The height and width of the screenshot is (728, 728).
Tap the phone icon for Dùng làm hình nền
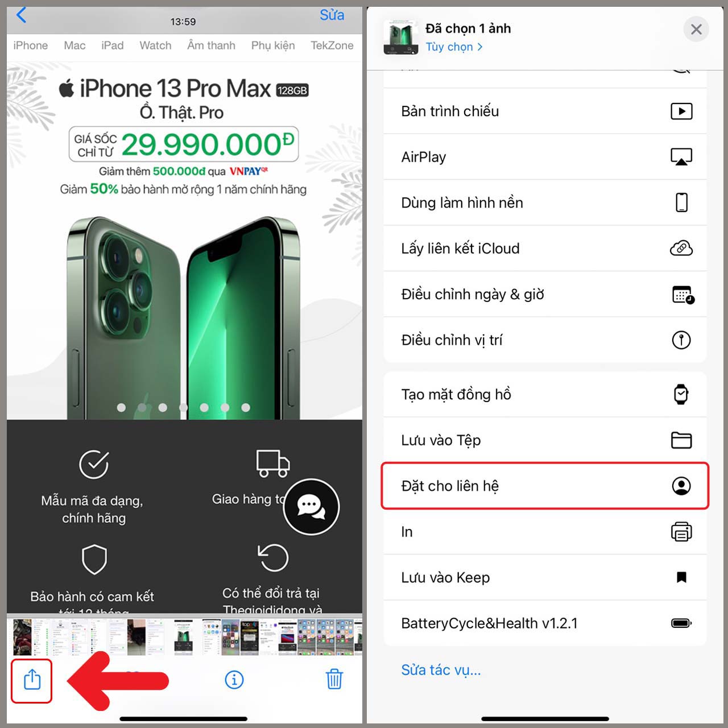click(681, 202)
